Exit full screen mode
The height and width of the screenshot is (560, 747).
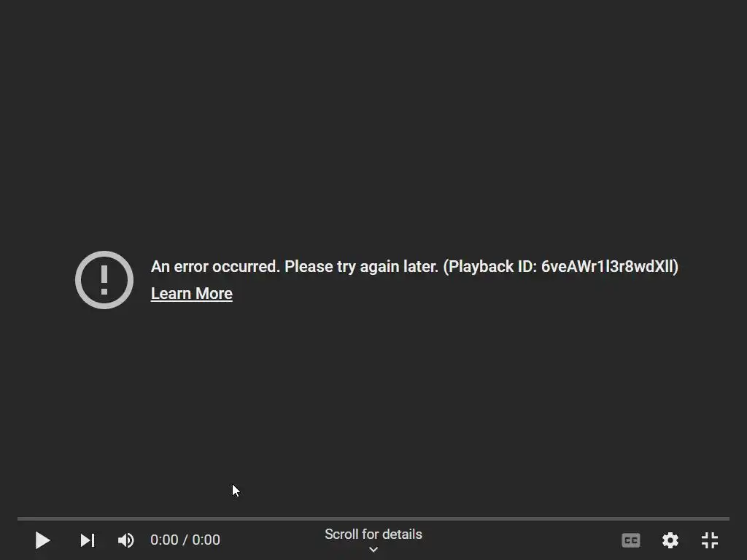(x=710, y=540)
